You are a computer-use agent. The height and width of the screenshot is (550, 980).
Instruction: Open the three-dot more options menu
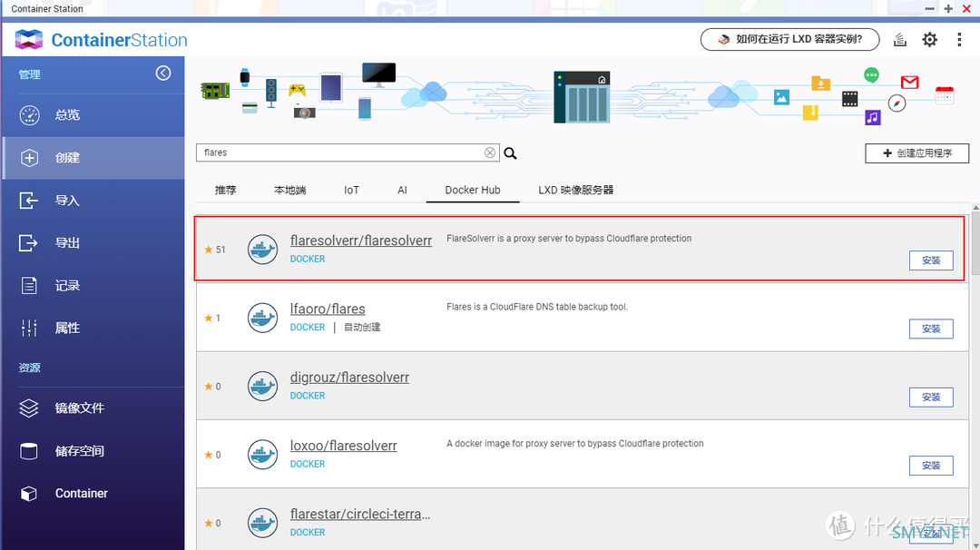(x=959, y=40)
